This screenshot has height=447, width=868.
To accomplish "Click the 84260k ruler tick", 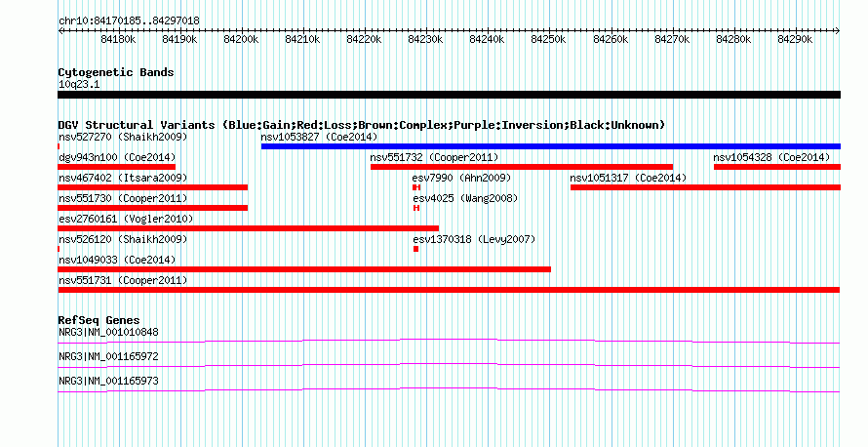I will pos(611,39).
